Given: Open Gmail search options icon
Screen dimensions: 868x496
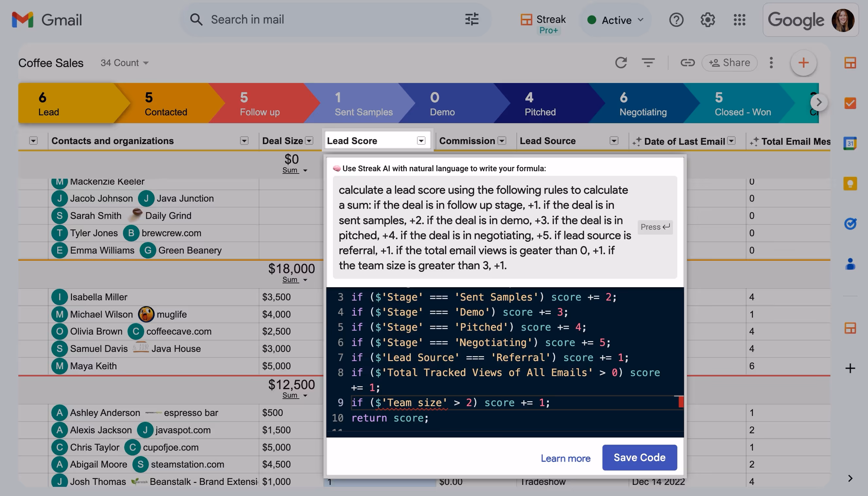Looking at the screenshot, I should [x=472, y=19].
